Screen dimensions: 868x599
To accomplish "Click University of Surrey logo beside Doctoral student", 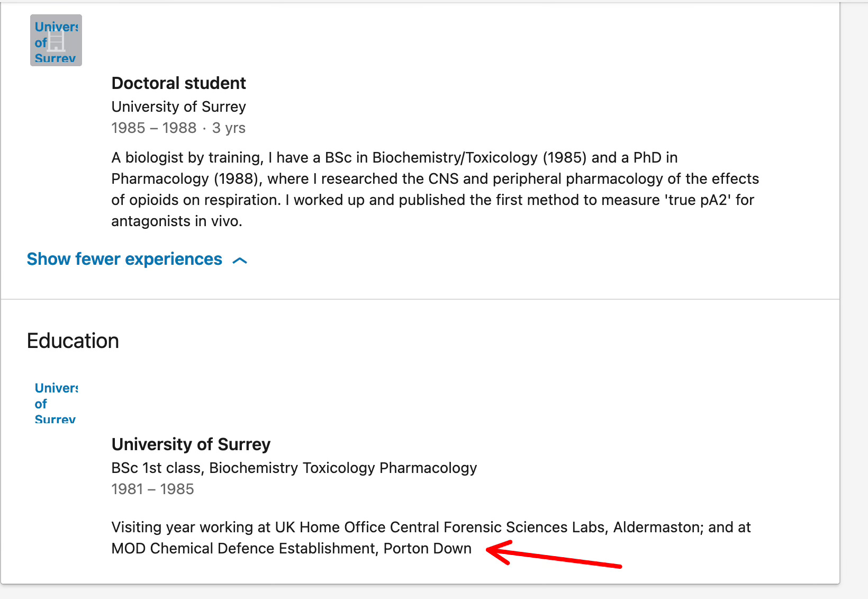I will tap(56, 40).
